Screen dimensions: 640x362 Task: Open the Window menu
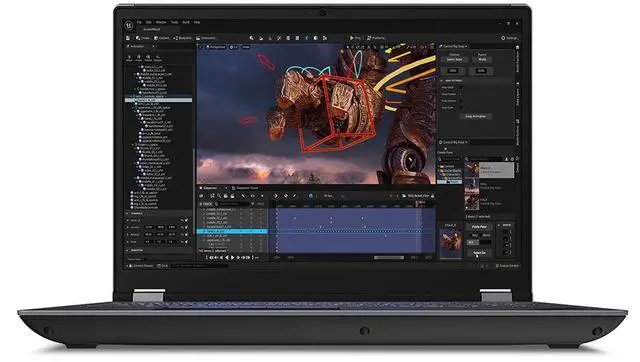161,22
